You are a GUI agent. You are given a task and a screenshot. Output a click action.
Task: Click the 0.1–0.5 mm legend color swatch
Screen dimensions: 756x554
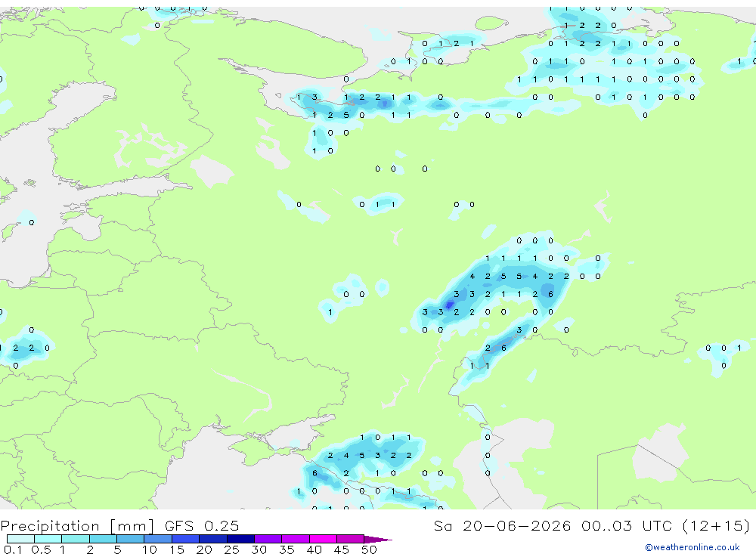tap(20, 539)
